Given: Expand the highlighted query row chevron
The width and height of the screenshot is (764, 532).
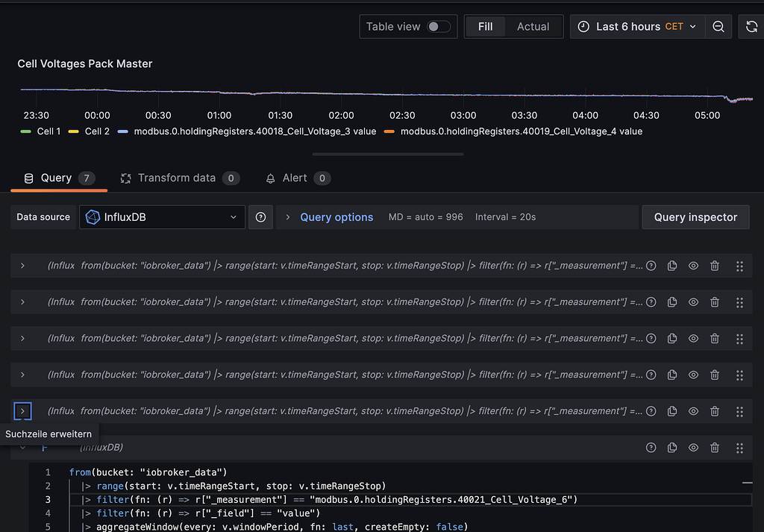Looking at the screenshot, I should [22, 411].
